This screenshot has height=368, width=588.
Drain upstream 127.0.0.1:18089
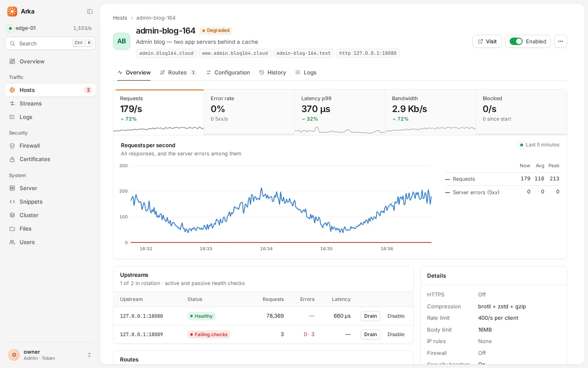[x=370, y=334]
